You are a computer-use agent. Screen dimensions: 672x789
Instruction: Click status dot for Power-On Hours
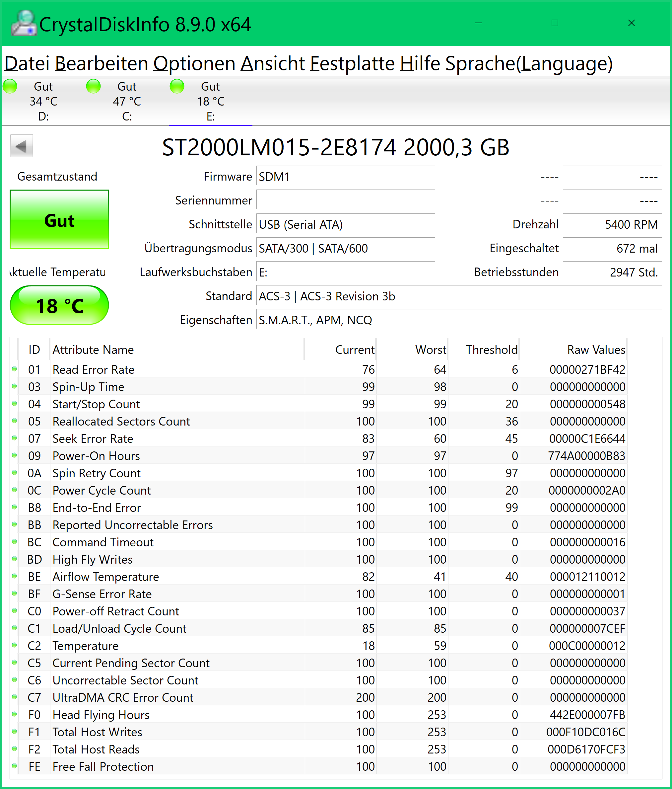tap(15, 455)
